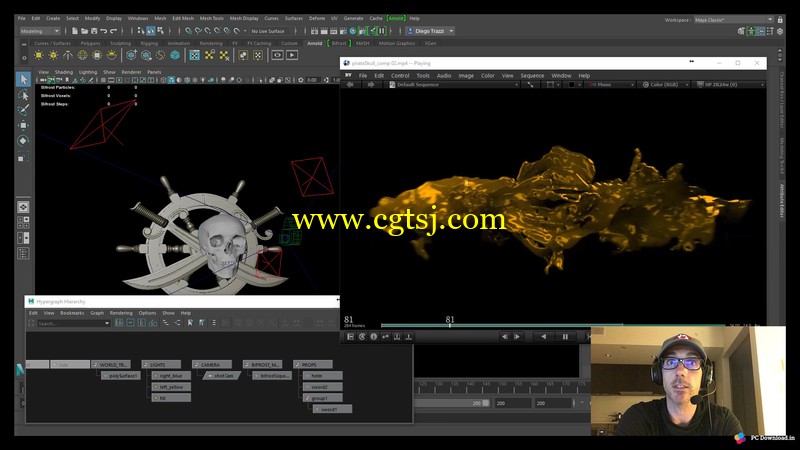
Task: Open Renderer menu in viewport panel
Action: (131, 72)
